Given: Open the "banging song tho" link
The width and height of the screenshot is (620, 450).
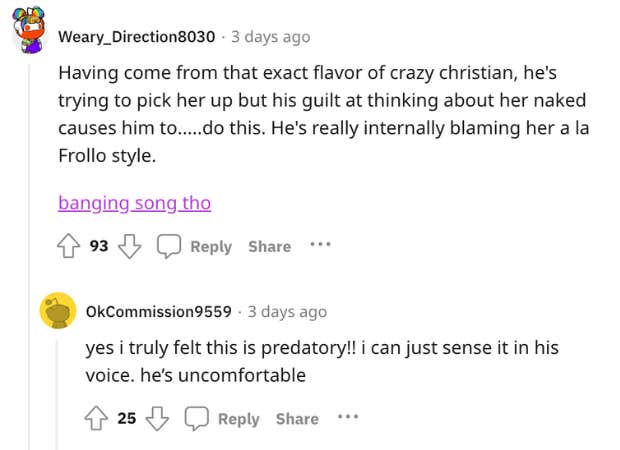Looking at the screenshot, I should [x=134, y=203].
